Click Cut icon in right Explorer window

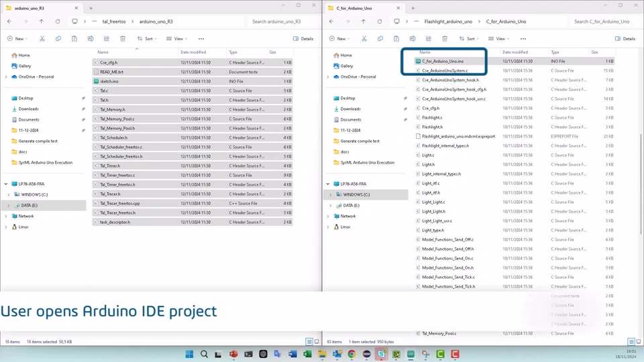364,39
